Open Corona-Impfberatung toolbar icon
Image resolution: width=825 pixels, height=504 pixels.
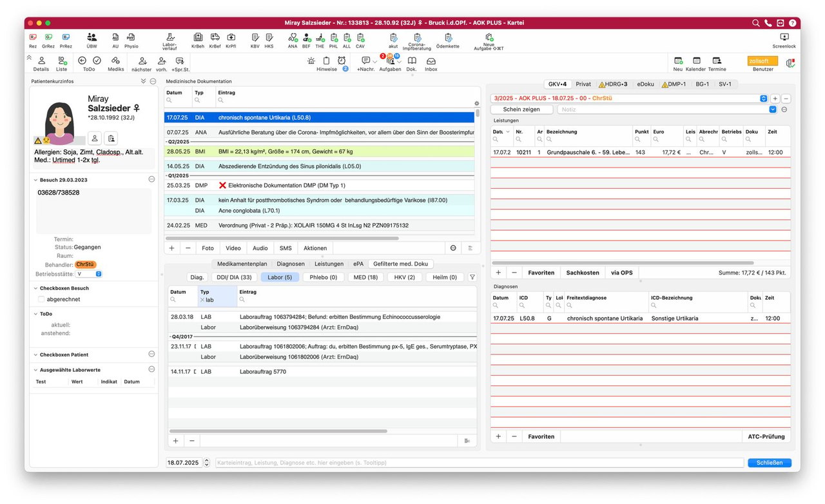coord(417,41)
